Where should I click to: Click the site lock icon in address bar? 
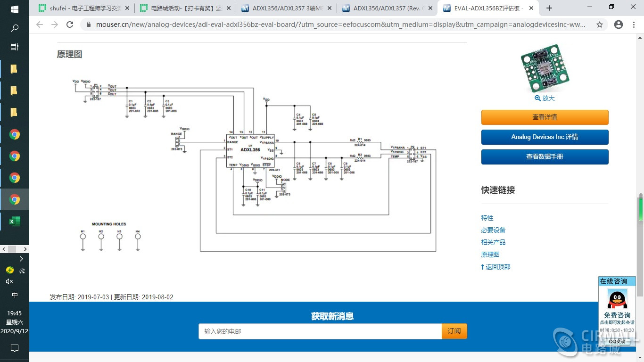tap(88, 25)
